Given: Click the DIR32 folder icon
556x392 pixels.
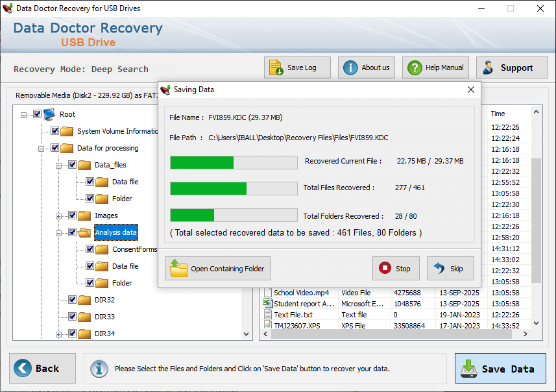Looking at the screenshot, I should (x=84, y=300).
